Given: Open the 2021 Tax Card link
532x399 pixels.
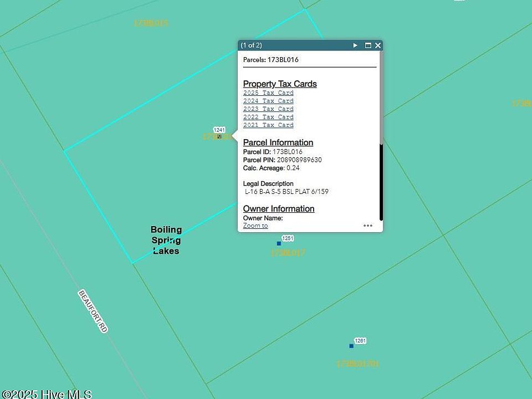Looking at the screenshot, I should [x=268, y=125].
